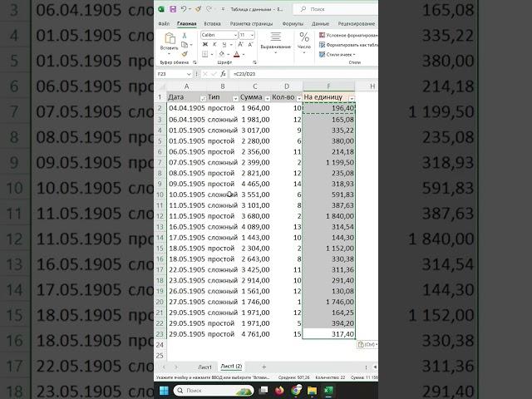Click the cell containing 4 465,00
The image size is (532, 399).
(x=255, y=184)
